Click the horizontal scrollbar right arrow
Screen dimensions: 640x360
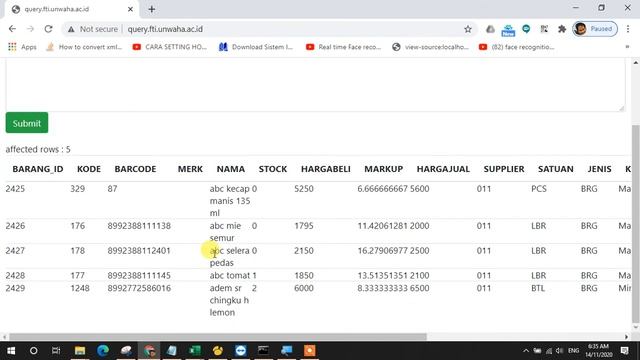point(627,337)
